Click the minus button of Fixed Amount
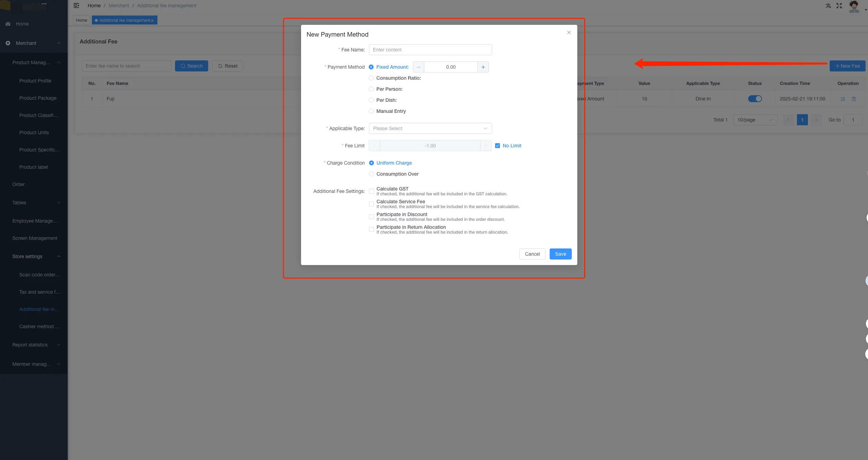 tap(418, 67)
